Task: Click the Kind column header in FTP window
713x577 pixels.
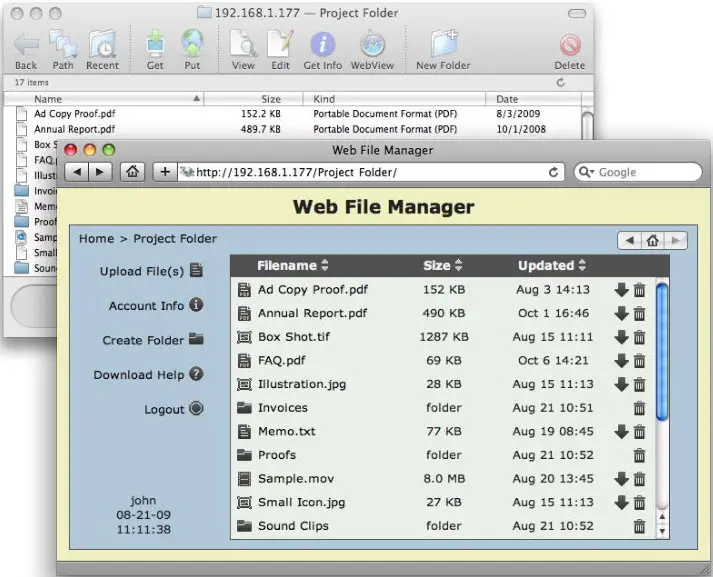Action: 394,99
